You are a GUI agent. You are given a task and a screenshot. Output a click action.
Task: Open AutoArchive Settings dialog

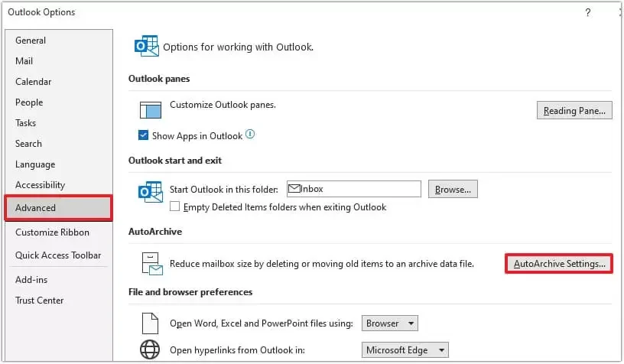(x=559, y=264)
